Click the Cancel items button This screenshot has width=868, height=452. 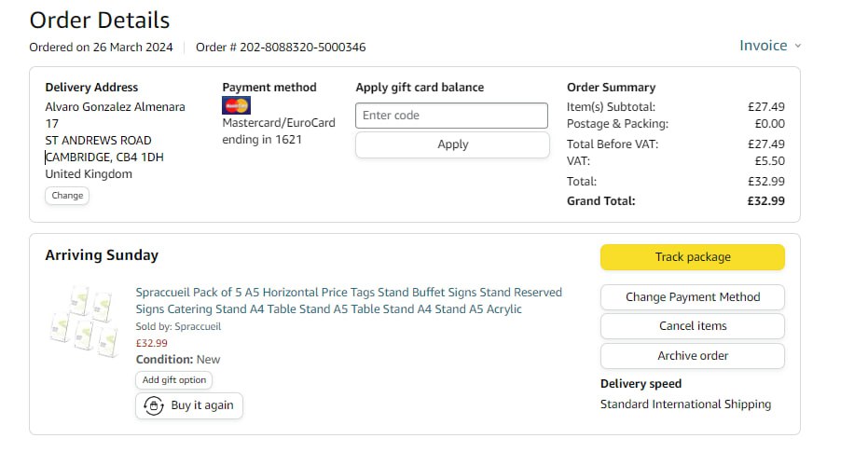[692, 326]
